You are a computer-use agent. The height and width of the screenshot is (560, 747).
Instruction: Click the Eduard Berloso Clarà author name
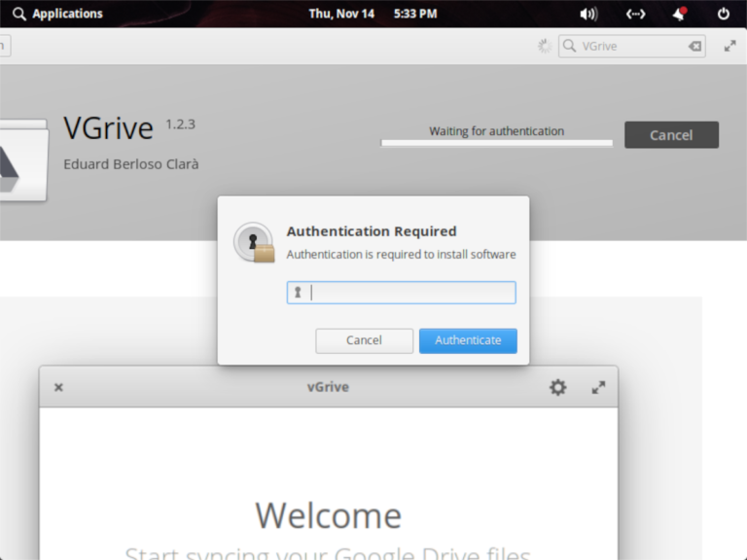click(x=131, y=164)
